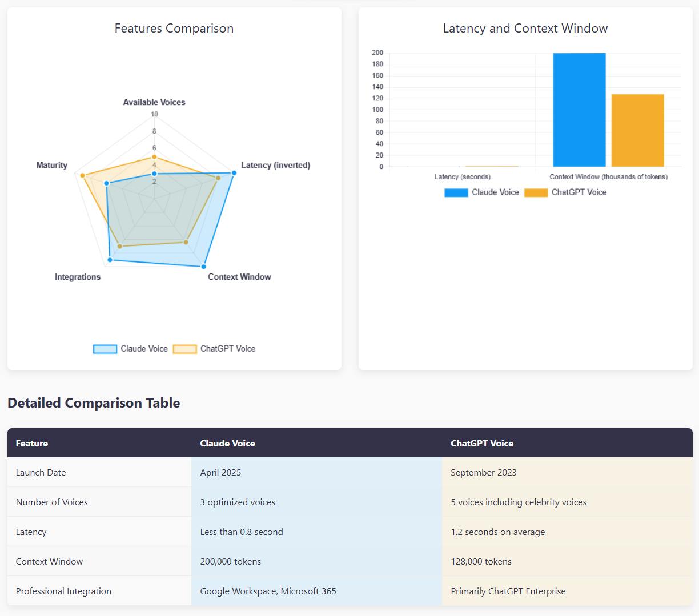
Task: Toggle Claude Voice legend swatch in radar chart
Action: click(105, 349)
